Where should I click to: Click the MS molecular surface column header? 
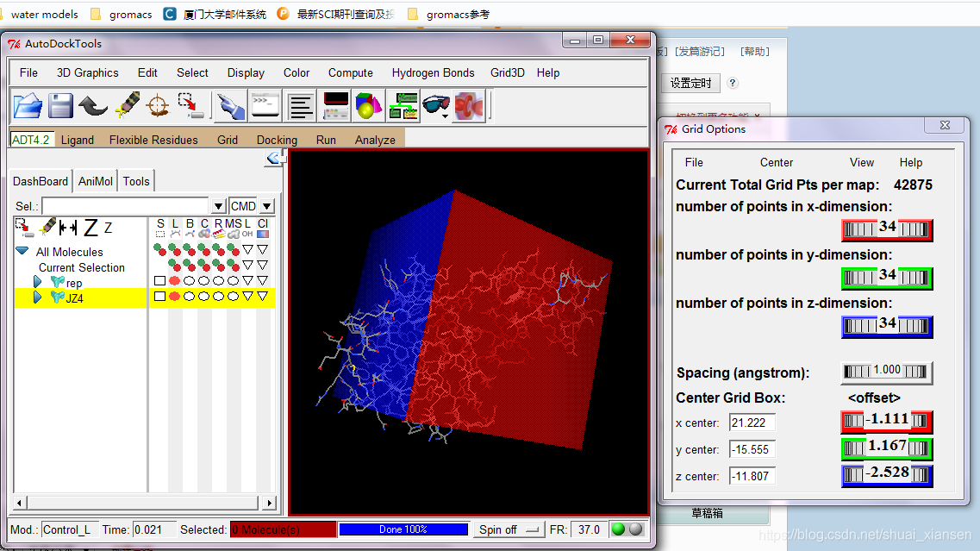[x=233, y=229]
